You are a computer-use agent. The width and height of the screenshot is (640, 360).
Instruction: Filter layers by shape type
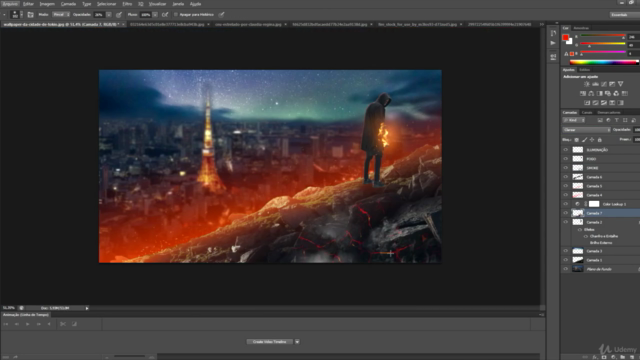[x=625, y=120]
